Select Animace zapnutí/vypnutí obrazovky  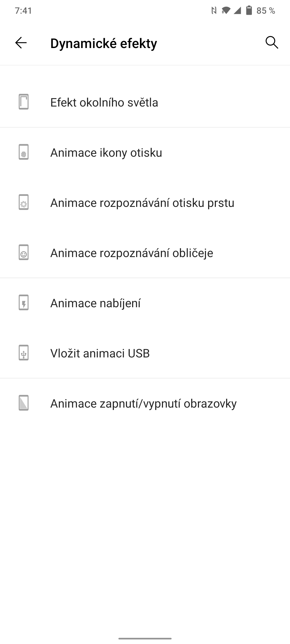point(143,404)
